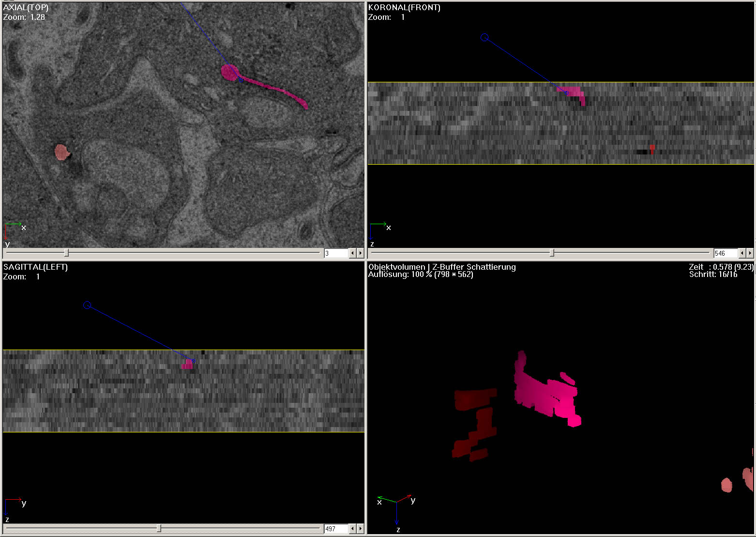756x537 pixels.
Task: Click the sagittal view slice slider handle
Action: point(159,529)
